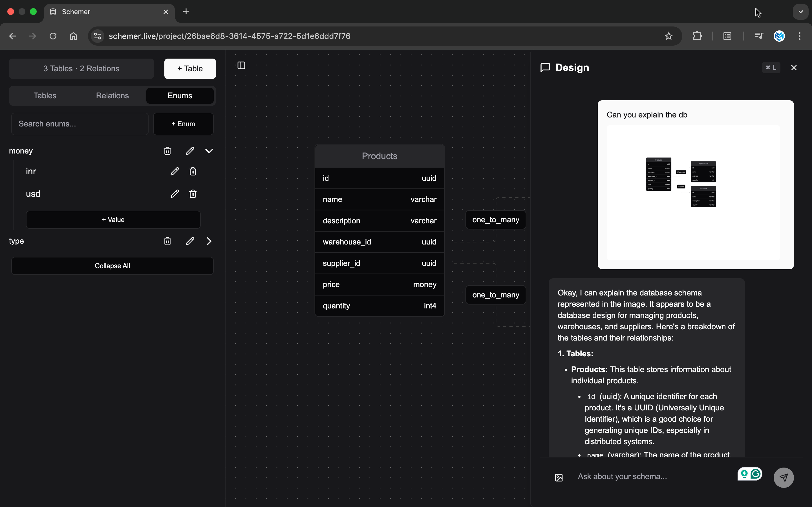Delete the type enum
812x507 pixels.
click(x=167, y=241)
